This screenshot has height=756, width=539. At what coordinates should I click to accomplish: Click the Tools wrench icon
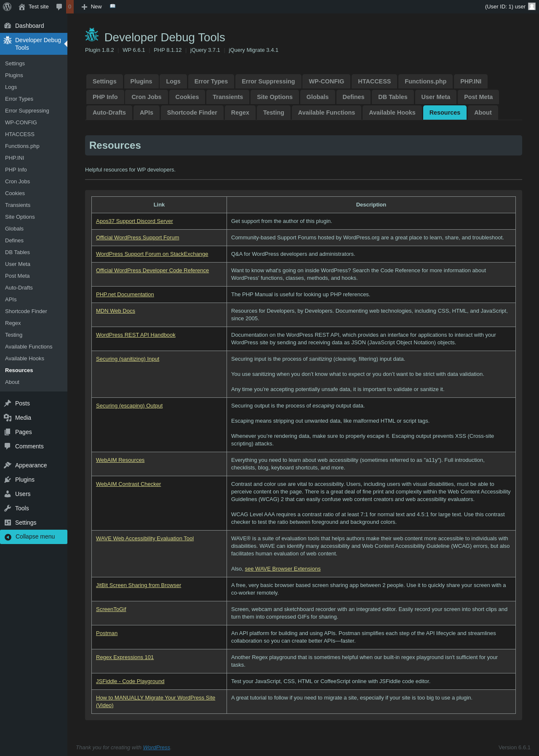(8, 508)
